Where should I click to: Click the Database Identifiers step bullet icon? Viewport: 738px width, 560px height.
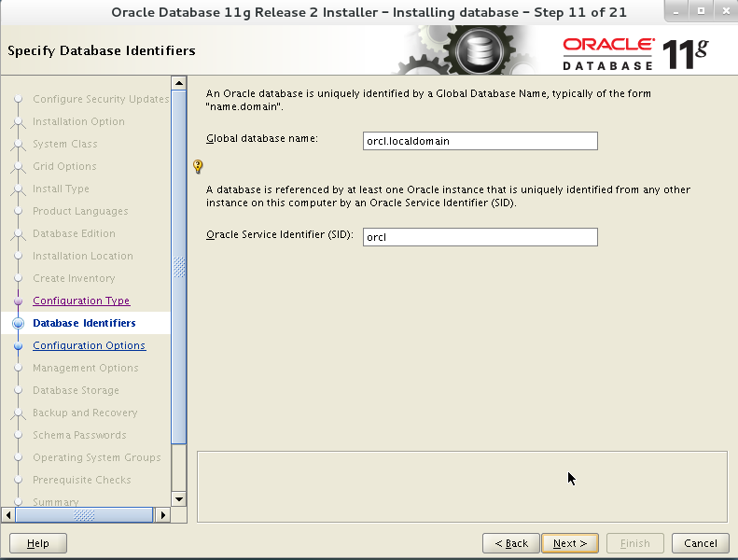18,323
